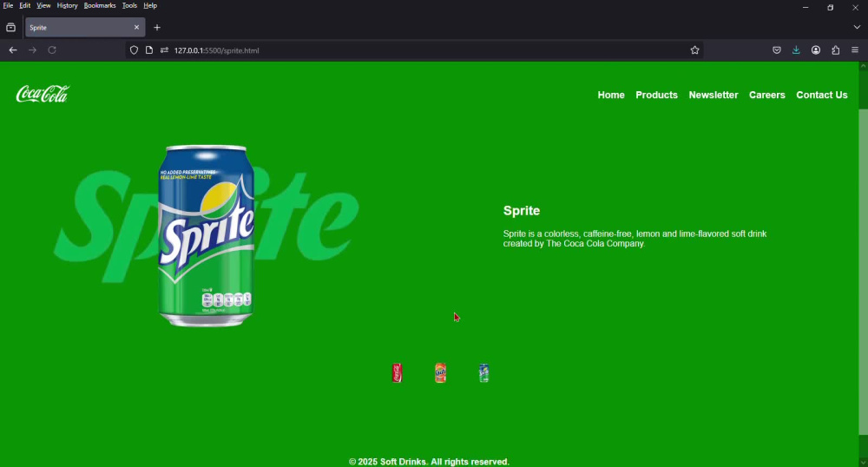Click the large Sprite can image

point(206,236)
